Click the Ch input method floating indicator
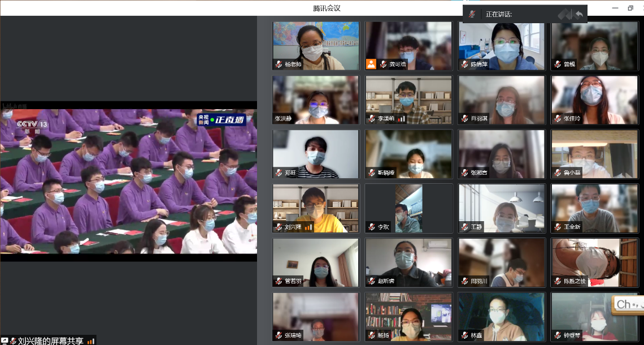The height and width of the screenshot is (345, 644). tap(627, 304)
